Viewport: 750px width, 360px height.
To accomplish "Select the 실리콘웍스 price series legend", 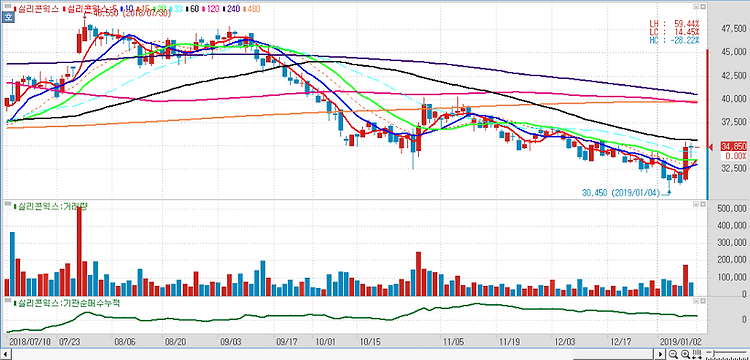I will 36,9.
